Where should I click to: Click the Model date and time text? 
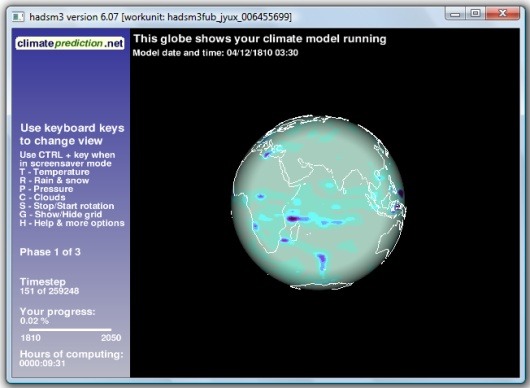tap(215, 53)
